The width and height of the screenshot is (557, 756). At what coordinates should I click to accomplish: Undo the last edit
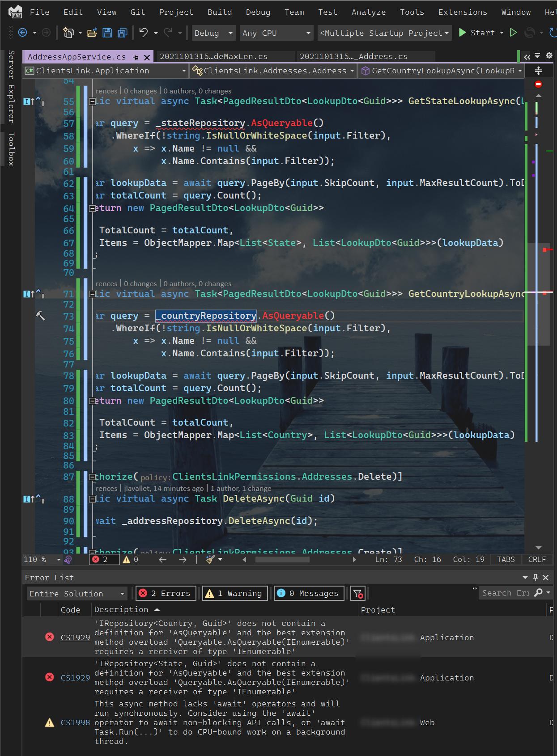pos(143,33)
